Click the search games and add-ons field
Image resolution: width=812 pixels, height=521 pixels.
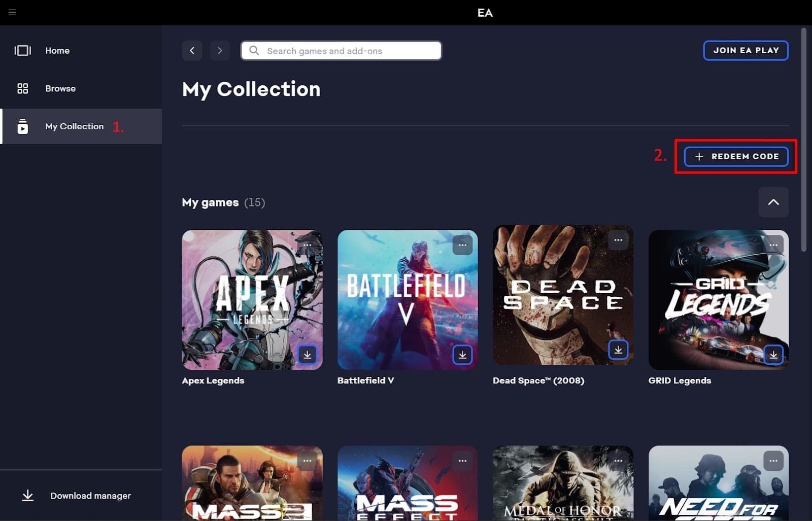pos(341,50)
